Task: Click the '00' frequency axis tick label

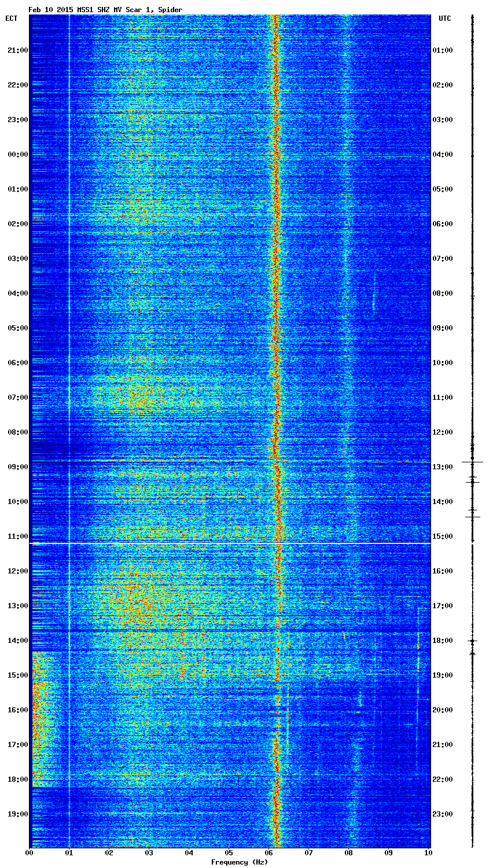Action: click(30, 853)
